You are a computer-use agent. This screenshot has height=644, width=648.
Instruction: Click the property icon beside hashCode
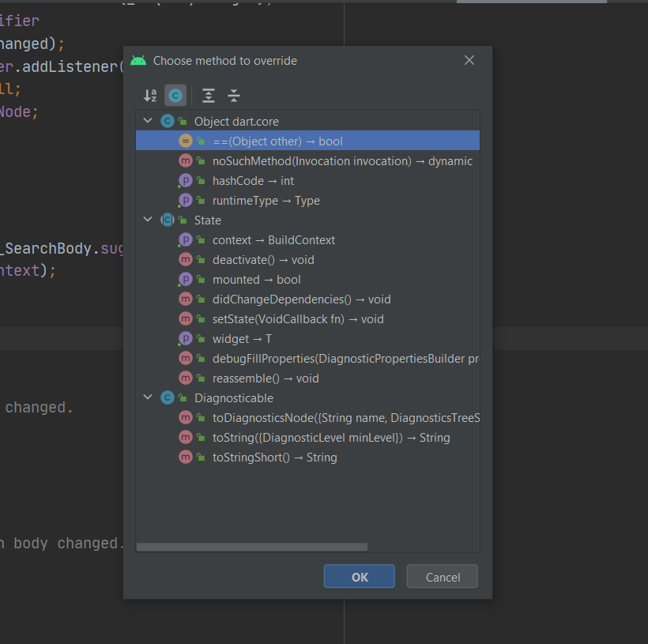coord(184,180)
